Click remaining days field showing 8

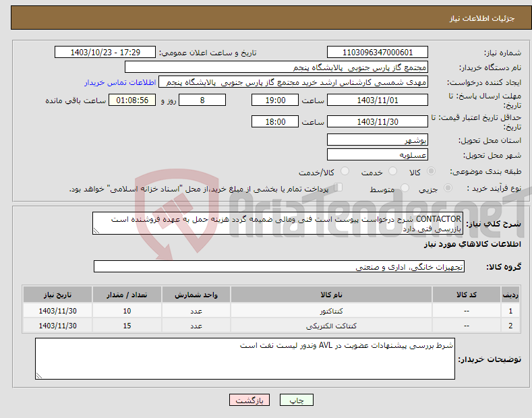click(202, 100)
